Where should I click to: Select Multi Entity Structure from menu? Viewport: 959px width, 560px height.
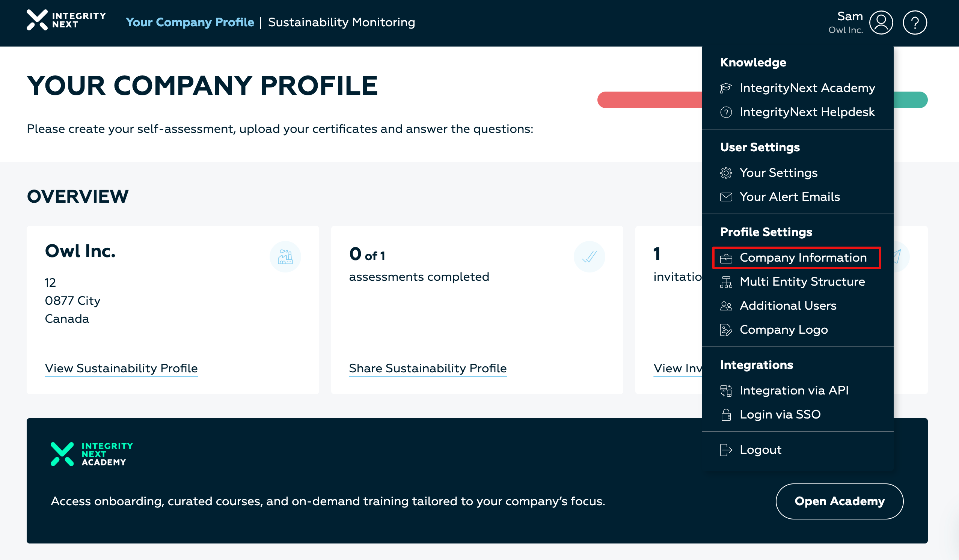pos(802,282)
